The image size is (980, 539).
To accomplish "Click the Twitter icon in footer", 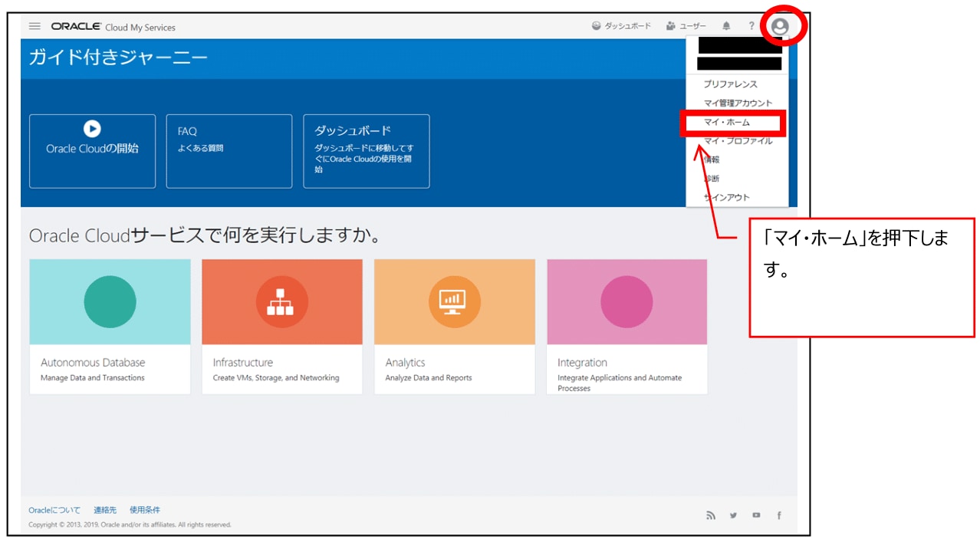I will [733, 515].
